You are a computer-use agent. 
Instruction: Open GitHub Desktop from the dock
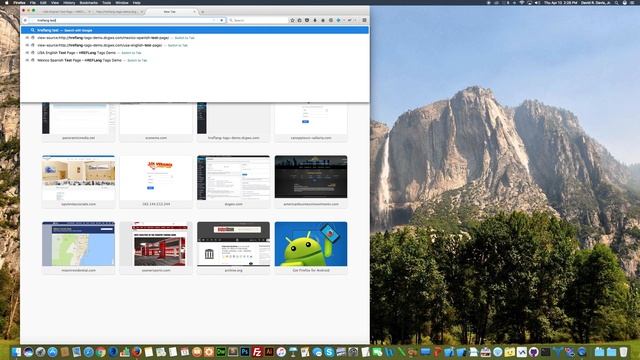click(533, 352)
